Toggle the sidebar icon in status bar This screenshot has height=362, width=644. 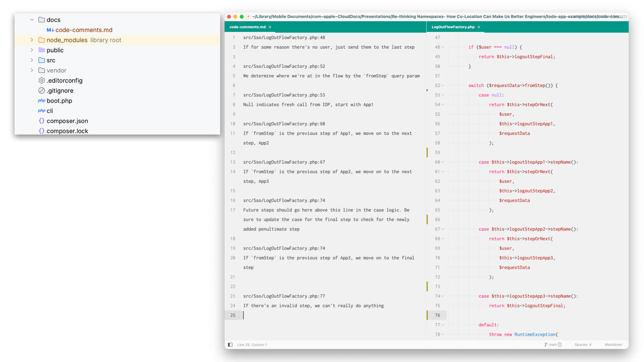[x=230, y=345]
